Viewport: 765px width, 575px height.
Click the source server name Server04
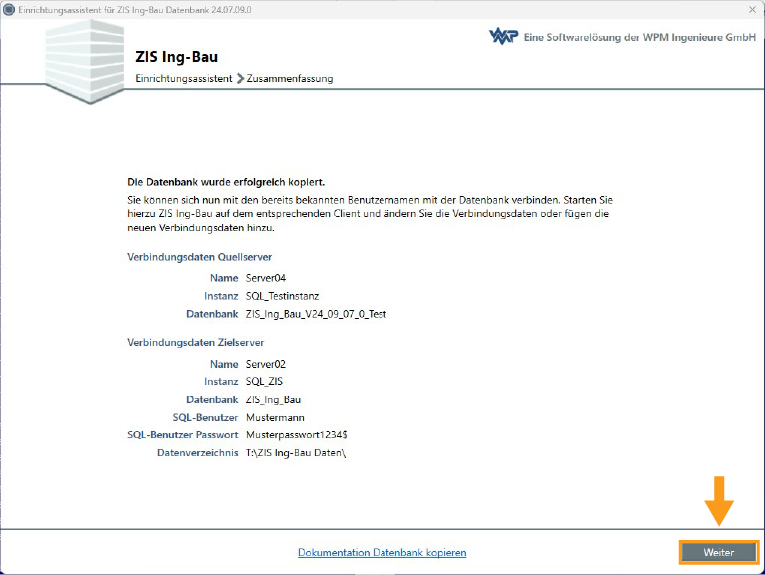[x=266, y=278]
